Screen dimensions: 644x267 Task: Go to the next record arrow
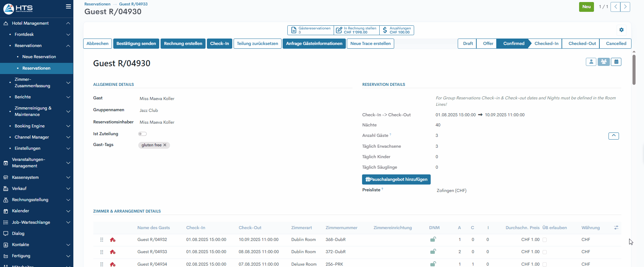pyautogui.click(x=625, y=7)
